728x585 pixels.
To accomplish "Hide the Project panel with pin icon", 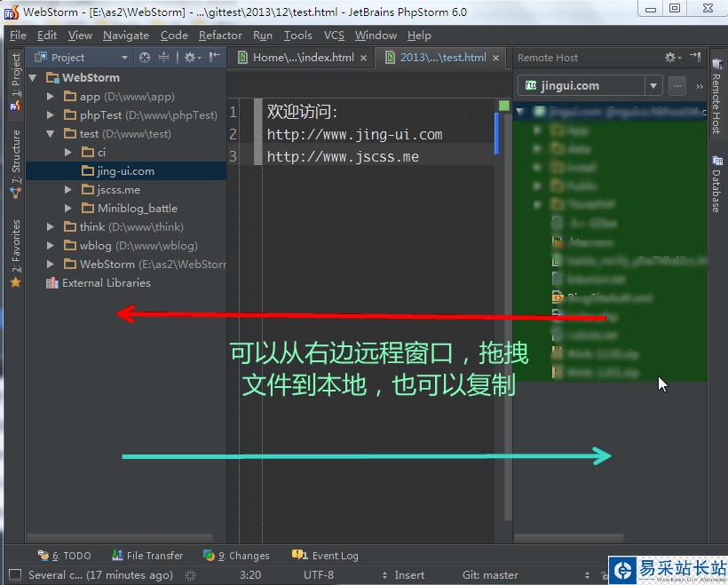I will coord(214,57).
